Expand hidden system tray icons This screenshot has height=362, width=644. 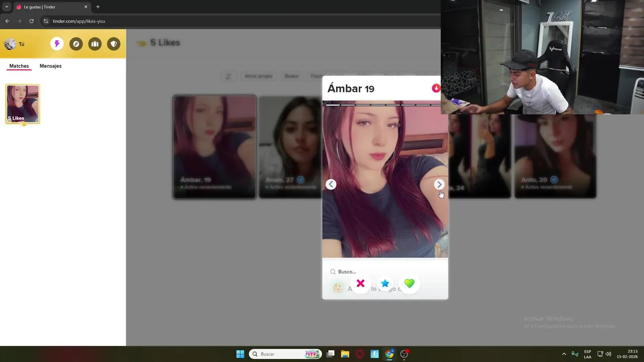(x=564, y=354)
